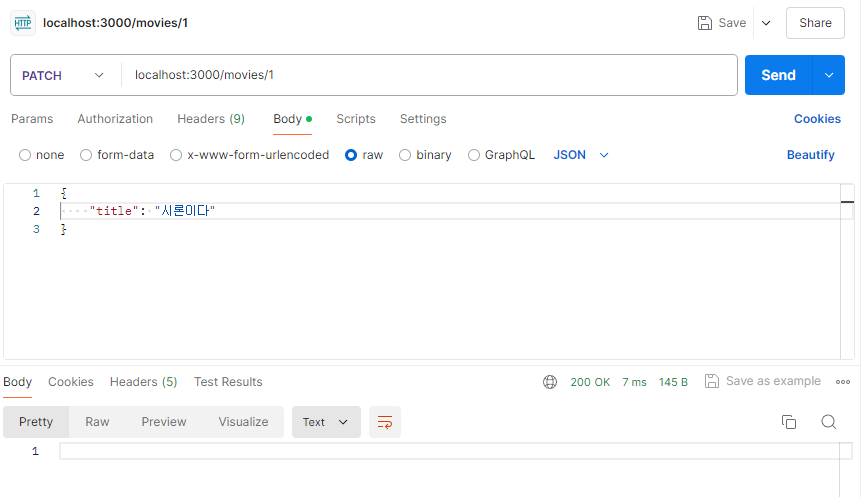Switch response view to Visualize
Image resolution: width=864 pixels, height=497 pixels.
(243, 422)
